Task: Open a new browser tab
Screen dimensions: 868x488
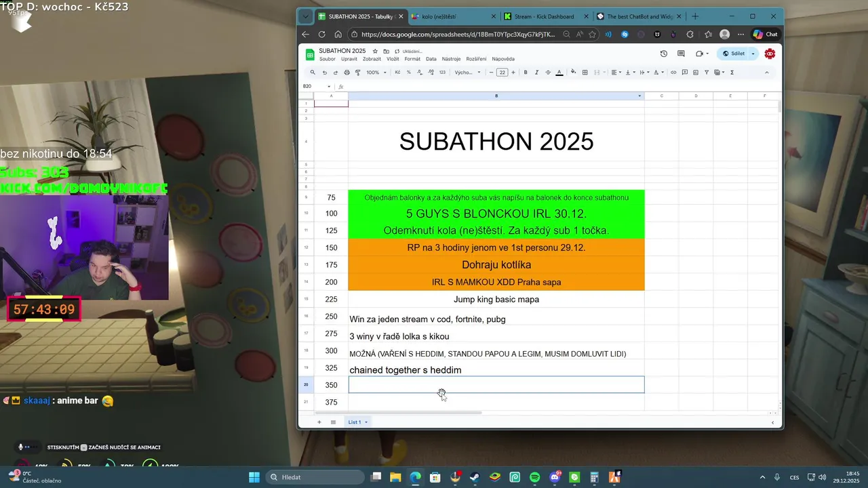Action: 695,16
